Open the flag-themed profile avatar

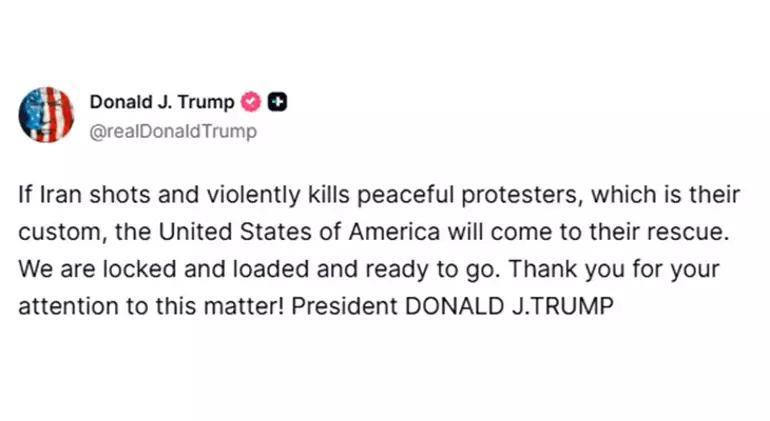tap(46, 115)
